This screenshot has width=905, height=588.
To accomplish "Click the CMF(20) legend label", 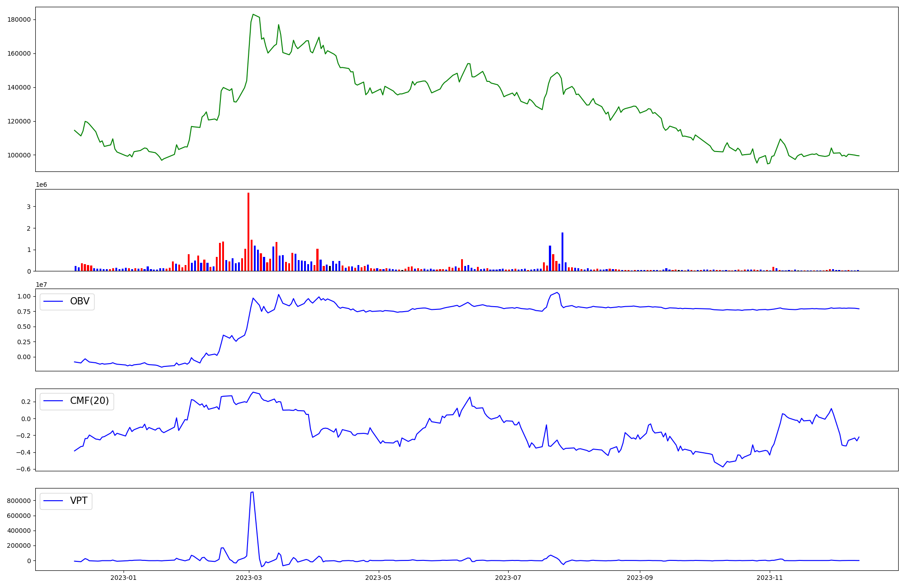I will 89,401.
